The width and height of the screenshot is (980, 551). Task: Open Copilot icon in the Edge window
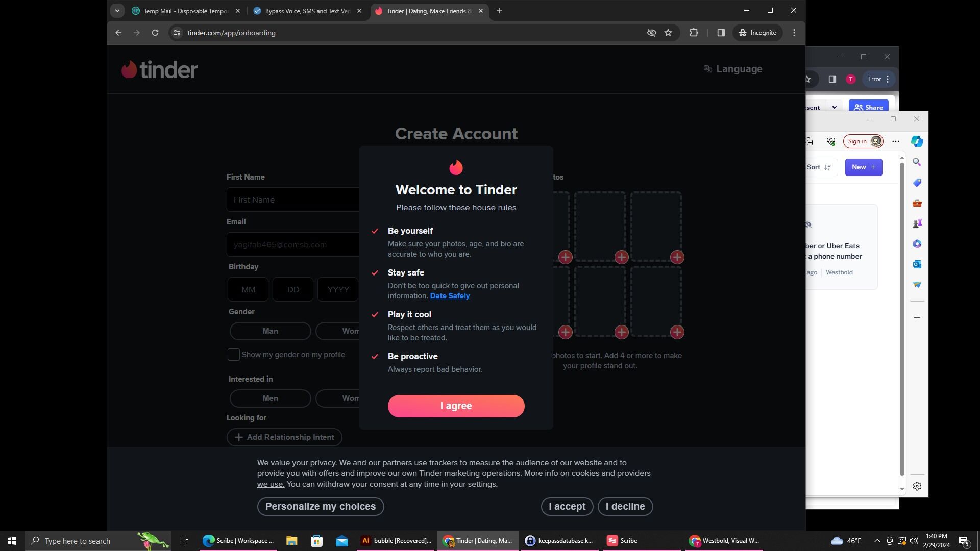[917, 141]
